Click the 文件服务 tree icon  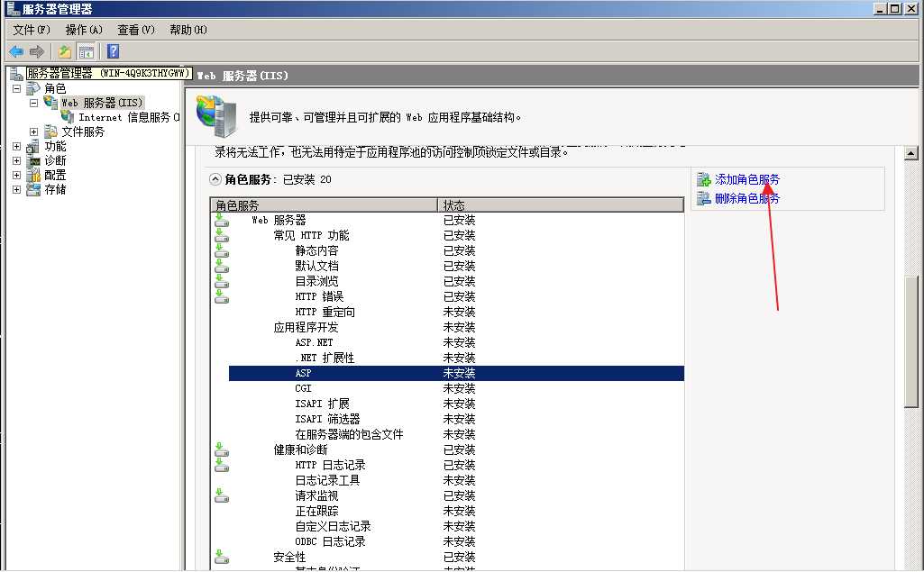(x=50, y=132)
